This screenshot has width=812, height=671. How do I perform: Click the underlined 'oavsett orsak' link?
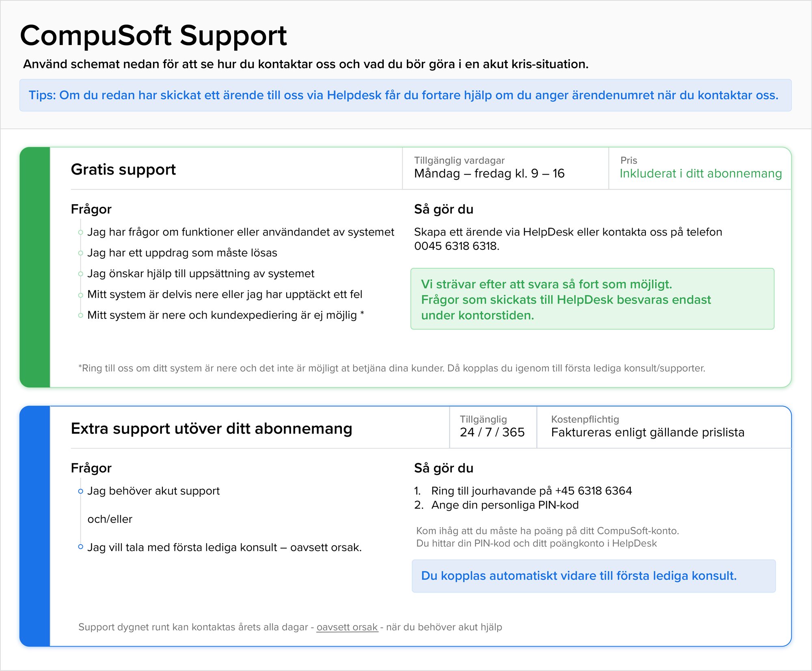point(347,627)
